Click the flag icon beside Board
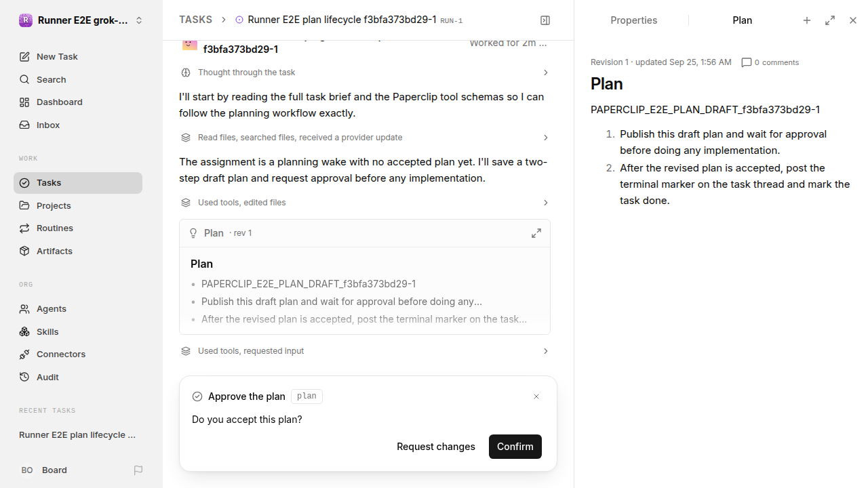868x488 pixels. 138,470
